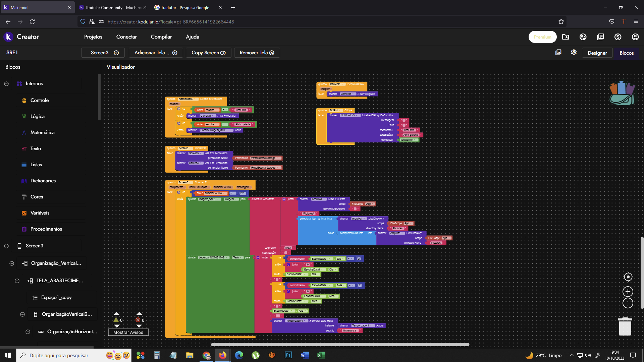Toggle the first 'se' block gear in Notificador5 event
The image size is (644, 362).
coord(179,109)
